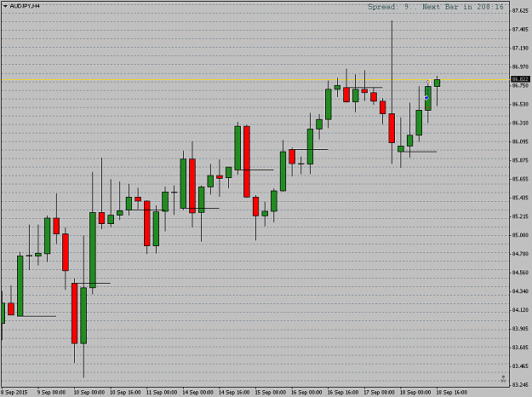The image size is (532, 397).
Task: Click the 86.750 price scale label
Action: [520, 85]
